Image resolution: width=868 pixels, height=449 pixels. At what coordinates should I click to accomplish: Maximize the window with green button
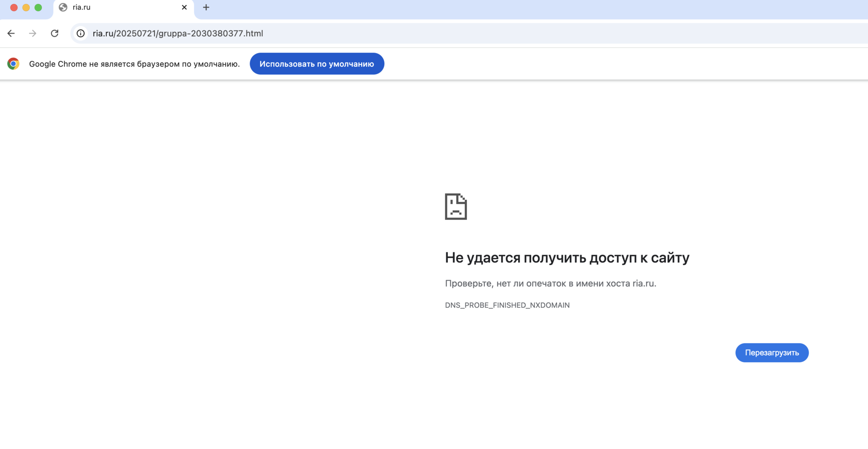[38, 7]
